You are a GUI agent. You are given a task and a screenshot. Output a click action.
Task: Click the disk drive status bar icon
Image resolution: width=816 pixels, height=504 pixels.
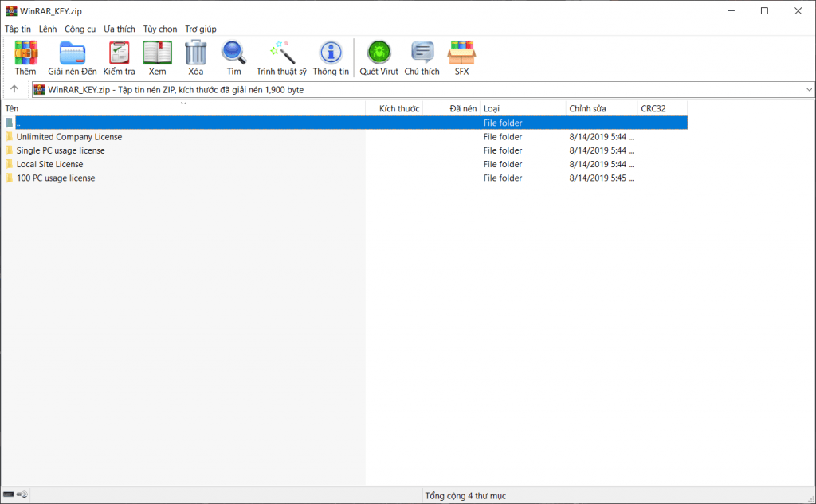tap(8, 494)
